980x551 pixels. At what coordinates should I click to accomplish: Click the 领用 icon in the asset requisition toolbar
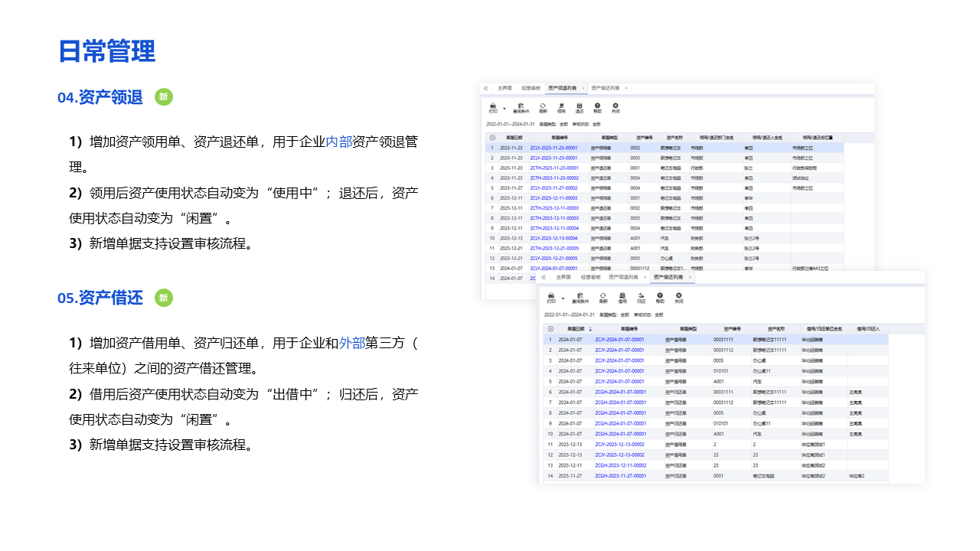coord(561,107)
